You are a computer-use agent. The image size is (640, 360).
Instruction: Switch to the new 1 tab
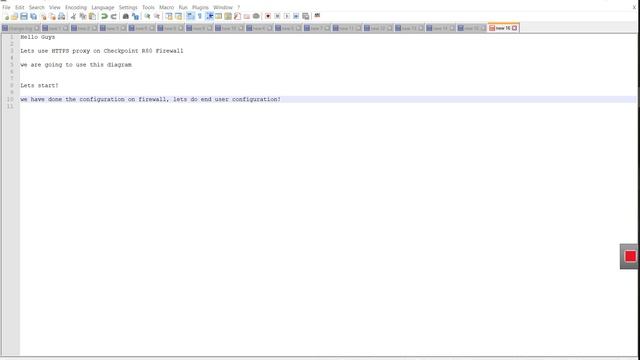tap(54, 28)
